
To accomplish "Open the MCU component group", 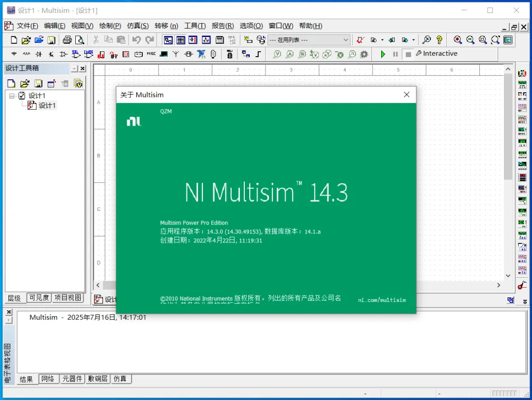I will [230, 54].
